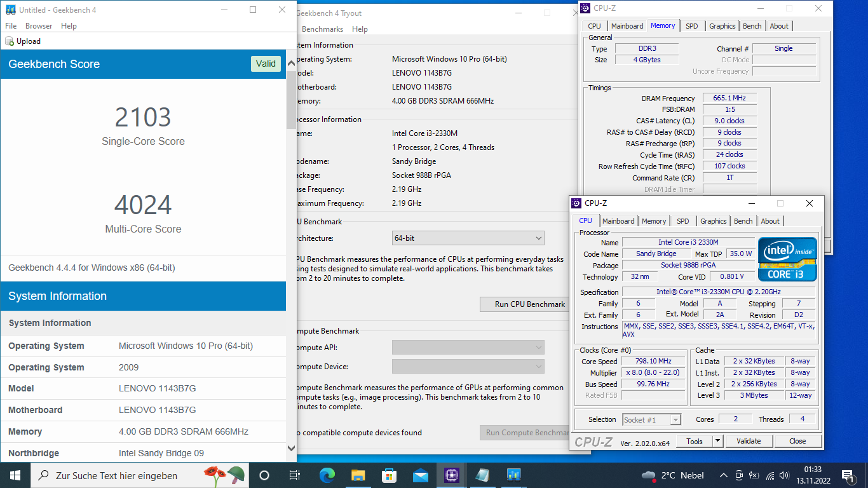Image resolution: width=868 pixels, height=488 pixels.
Task: Open Bench tab in front CPU-Z window
Action: 743,221
